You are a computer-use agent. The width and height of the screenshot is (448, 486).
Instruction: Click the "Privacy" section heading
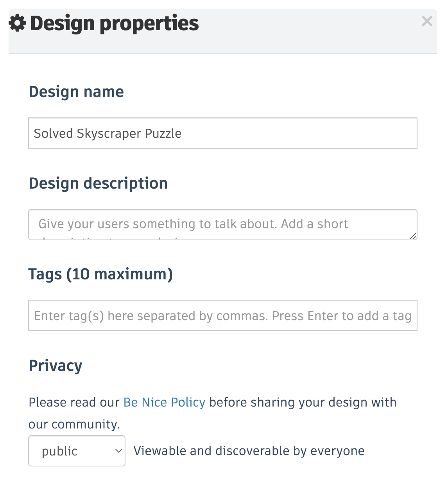[x=56, y=365]
